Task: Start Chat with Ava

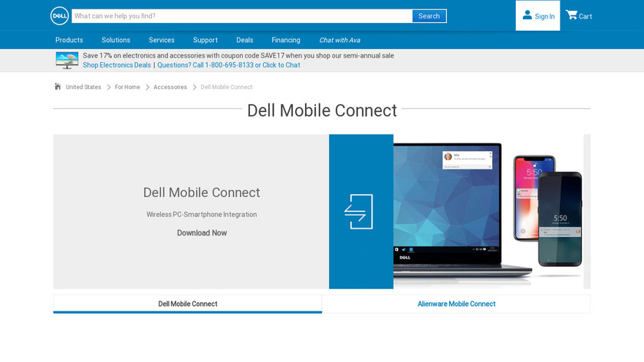Action: coord(340,41)
